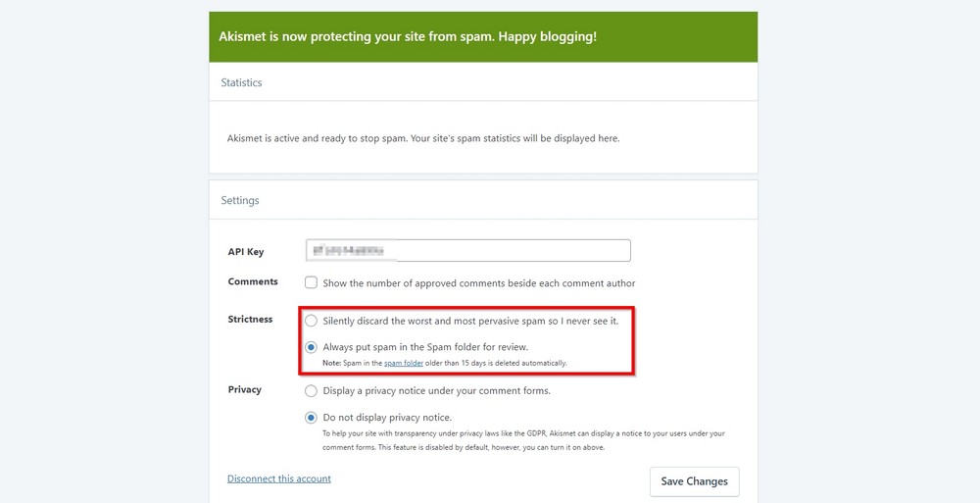Click the 'API Key' field label

tap(246, 252)
